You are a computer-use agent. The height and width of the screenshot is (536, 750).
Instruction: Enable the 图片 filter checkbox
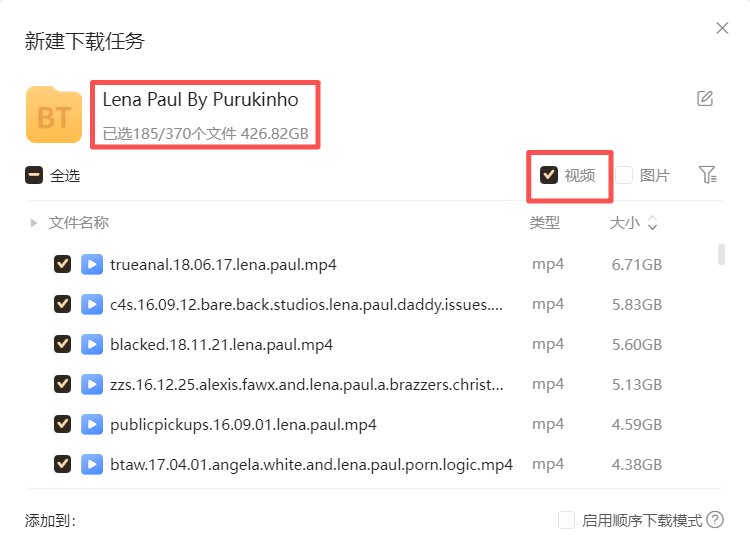tap(625, 175)
